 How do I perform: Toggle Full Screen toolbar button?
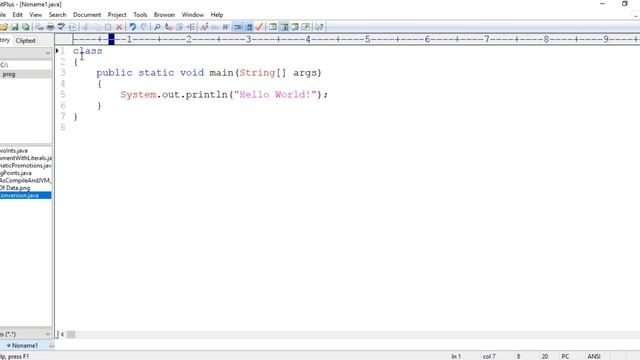pos(306,27)
